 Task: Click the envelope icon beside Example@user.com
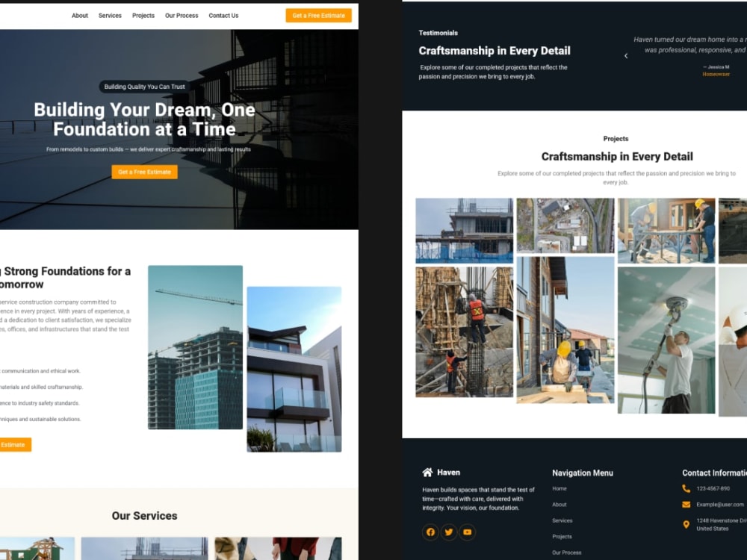click(x=686, y=504)
